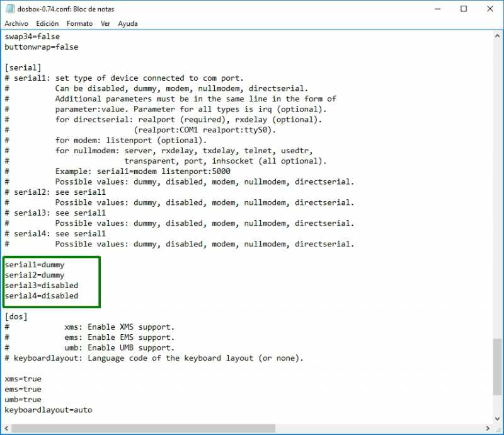Viewport: 504px width, 435px height.
Task: Click the line 'umb=true'
Action: 23,400
